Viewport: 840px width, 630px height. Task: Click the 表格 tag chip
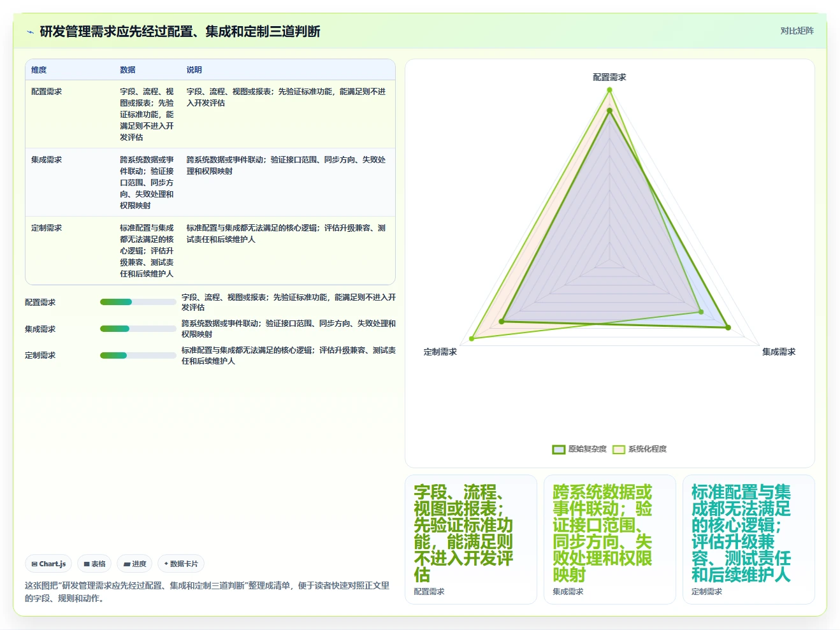(x=94, y=564)
